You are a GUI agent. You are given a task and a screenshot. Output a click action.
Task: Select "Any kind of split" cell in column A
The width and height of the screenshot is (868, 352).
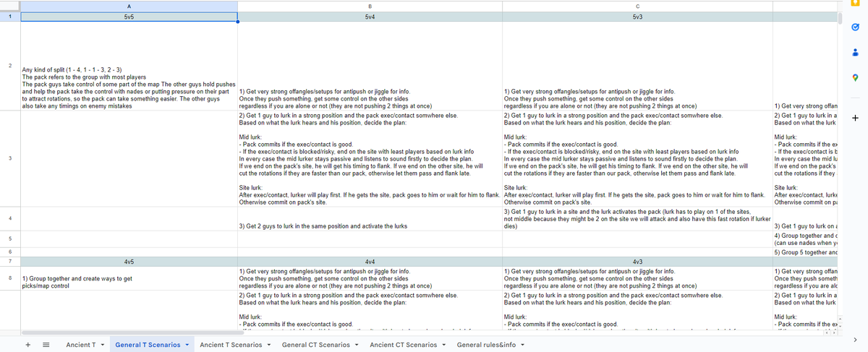point(129,66)
